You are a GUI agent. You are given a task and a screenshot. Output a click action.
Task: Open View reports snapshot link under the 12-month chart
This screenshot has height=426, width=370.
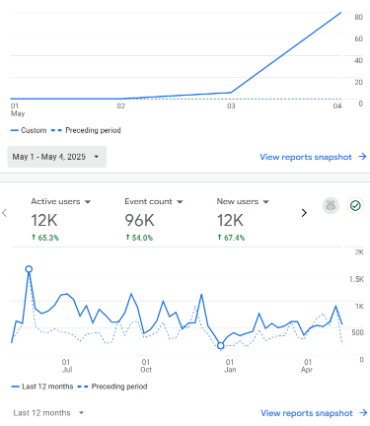coord(307,413)
